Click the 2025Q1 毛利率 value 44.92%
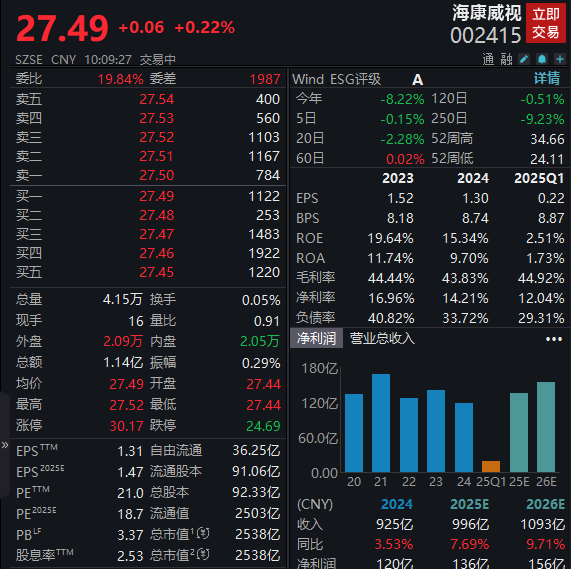571x569 pixels. 541,278
